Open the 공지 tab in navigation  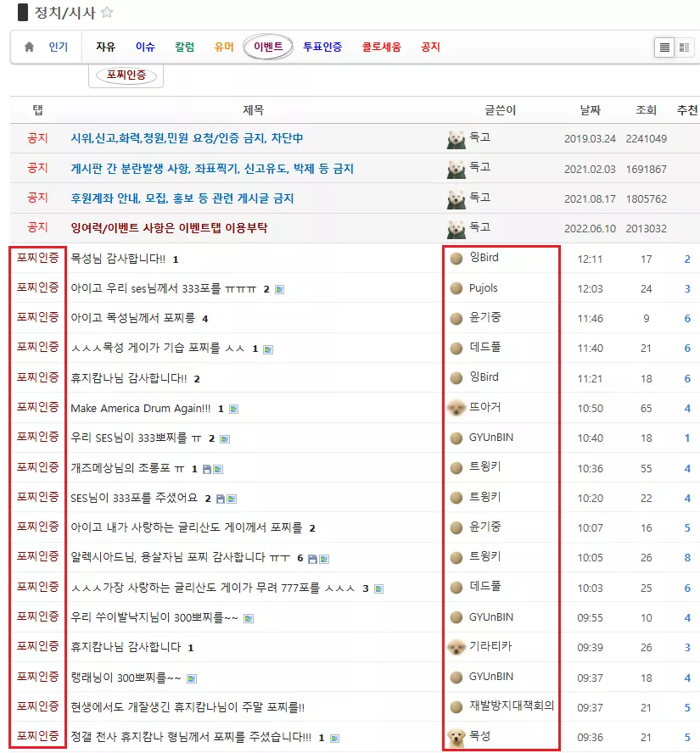point(430,47)
